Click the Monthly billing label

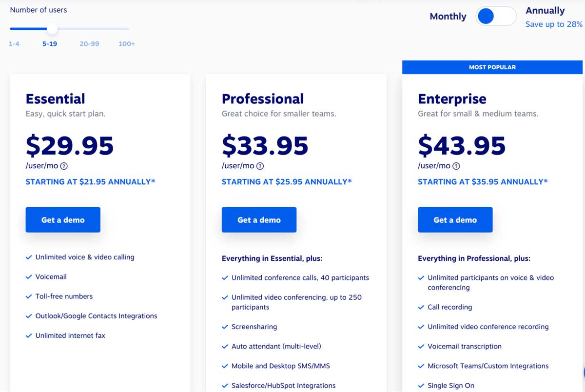point(448,16)
